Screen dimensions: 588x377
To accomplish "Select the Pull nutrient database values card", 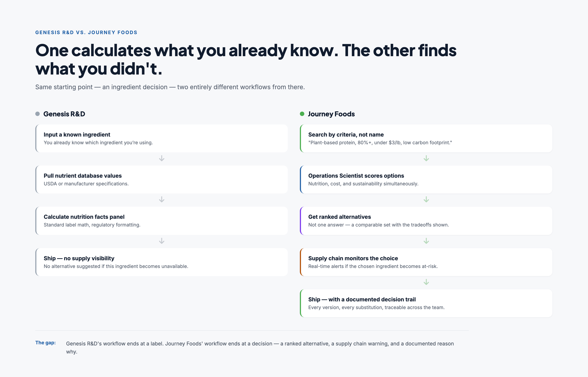I will 162,180.
